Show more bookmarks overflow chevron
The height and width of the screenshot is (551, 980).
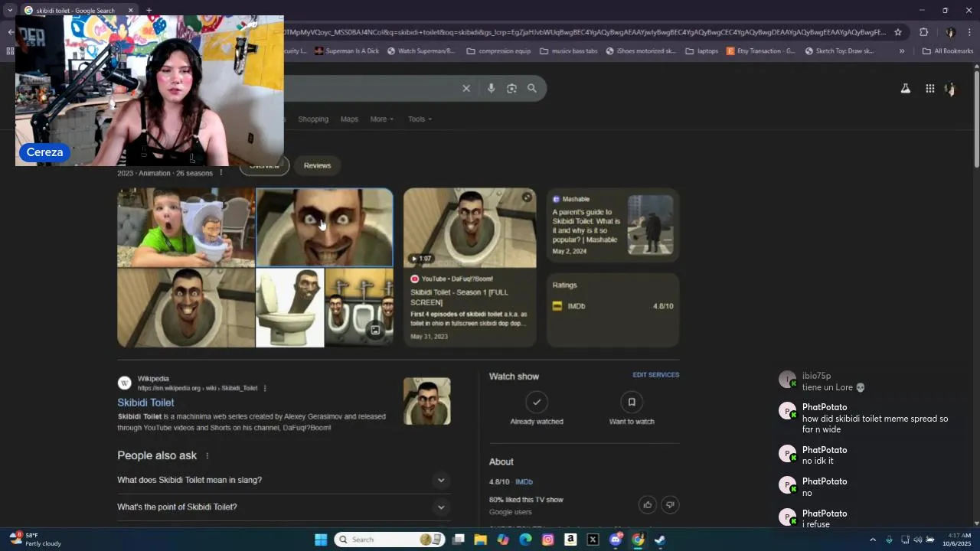[902, 51]
